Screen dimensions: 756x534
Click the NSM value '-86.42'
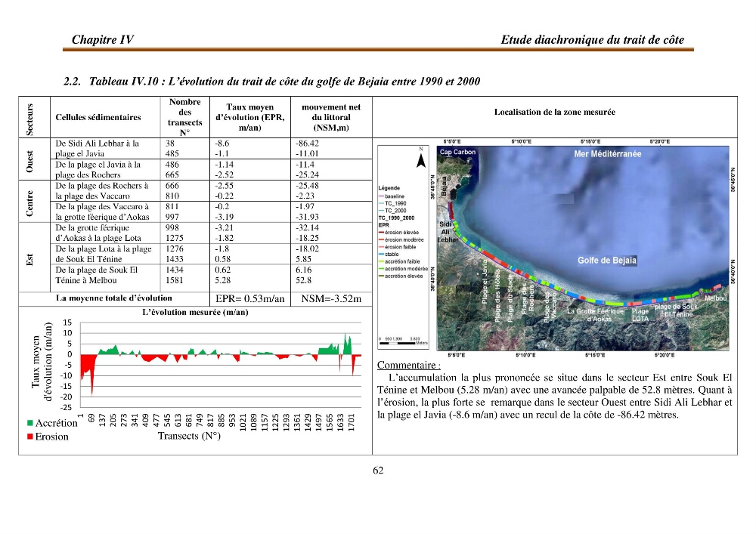point(307,143)
